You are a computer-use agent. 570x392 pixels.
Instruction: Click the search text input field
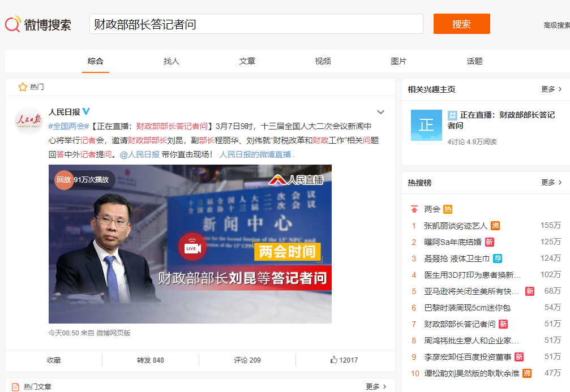(x=256, y=24)
